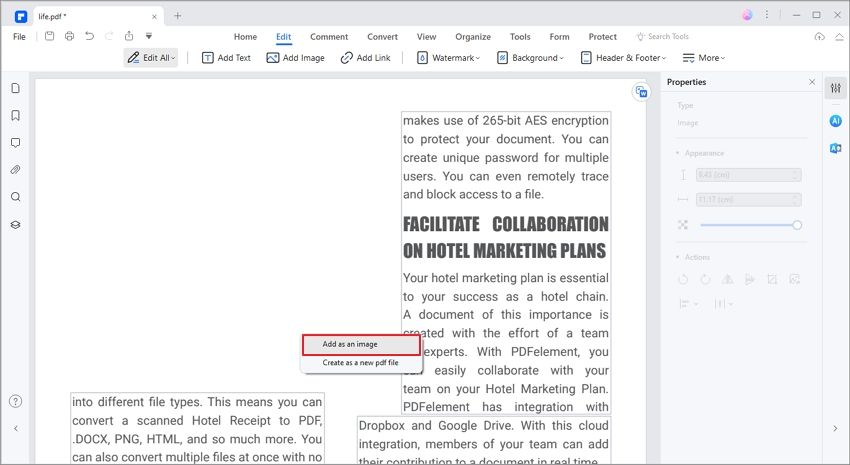Open the quick access customize arrow
The image size is (850, 465).
point(149,36)
